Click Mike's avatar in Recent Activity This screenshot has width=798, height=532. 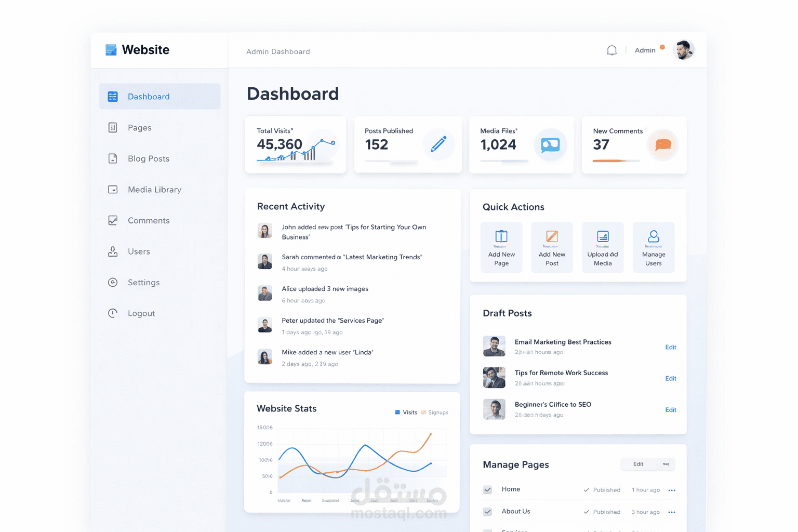point(265,356)
